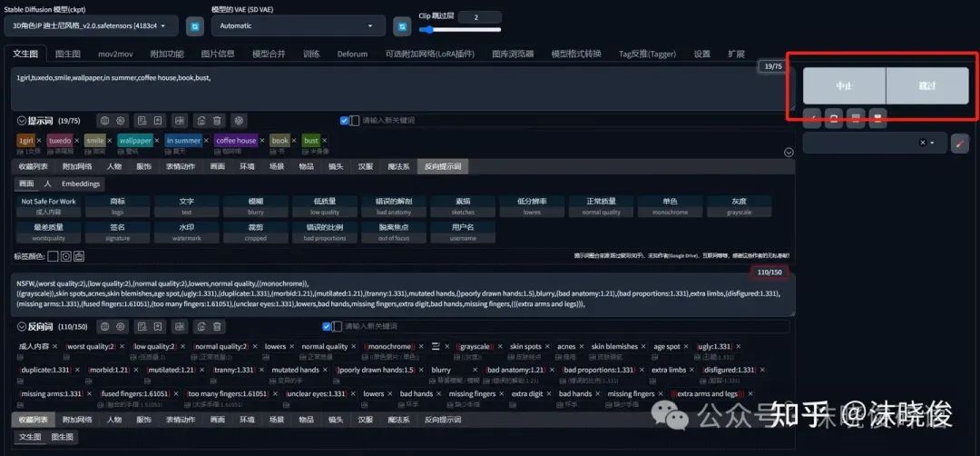This screenshot has height=456, width=980.
Task: Click the refresh icon beside the VAE dropdown
Action: point(402,26)
